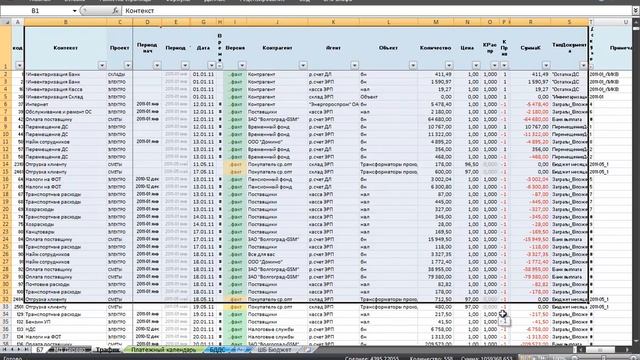This screenshot has height=360, width=640.
Task: Open the Период column filter dropdown
Action: (x=185, y=65)
